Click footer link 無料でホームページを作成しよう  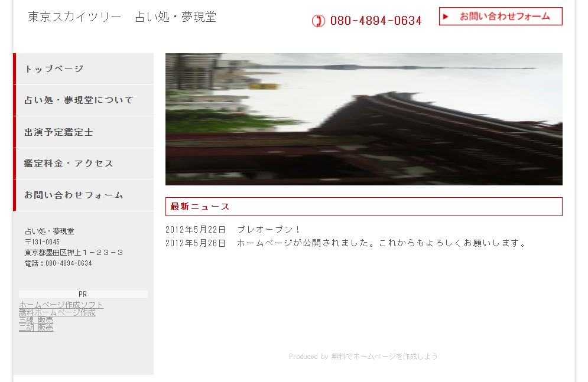pos(384,357)
